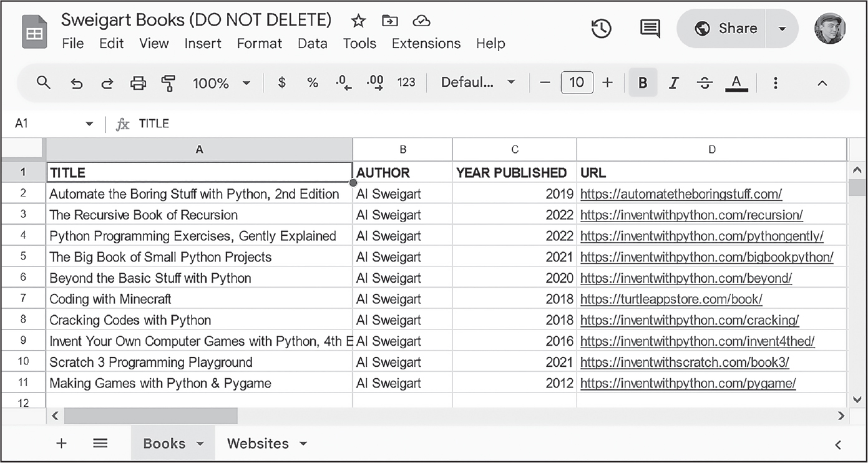This screenshot has width=868, height=463.
Task: Redo the last action
Action: pyautogui.click(x=107, y=83)
